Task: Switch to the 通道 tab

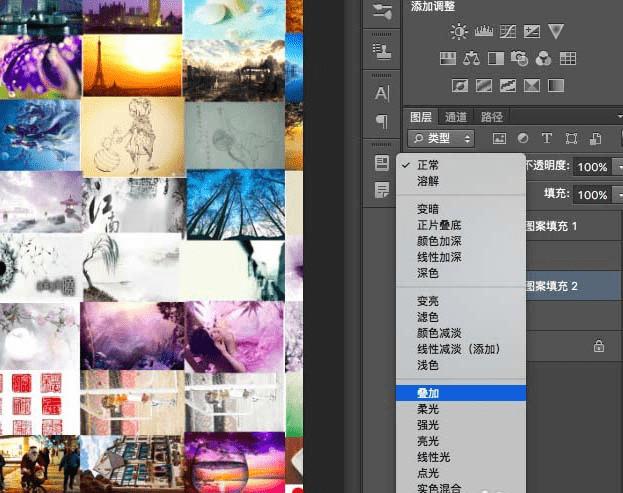Action: pyautogui.click(x=456, y=117)
